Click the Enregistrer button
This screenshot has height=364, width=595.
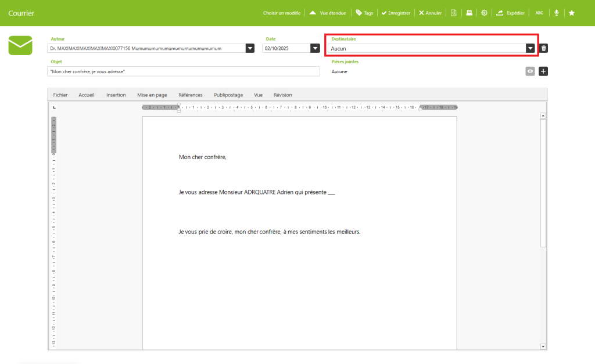396,13
